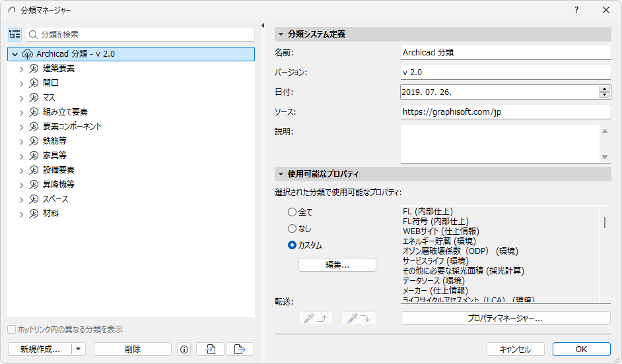Select the なし radio button

tap(293, 229)
